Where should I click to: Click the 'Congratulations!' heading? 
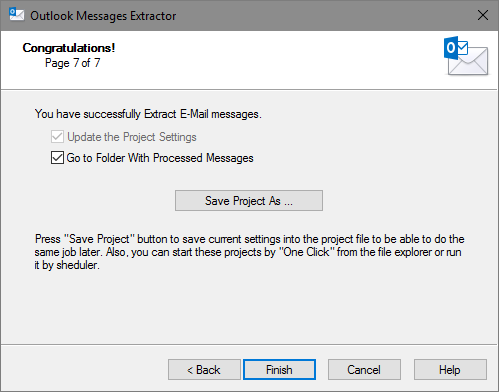pyautogui.click(x=69, y=48)
